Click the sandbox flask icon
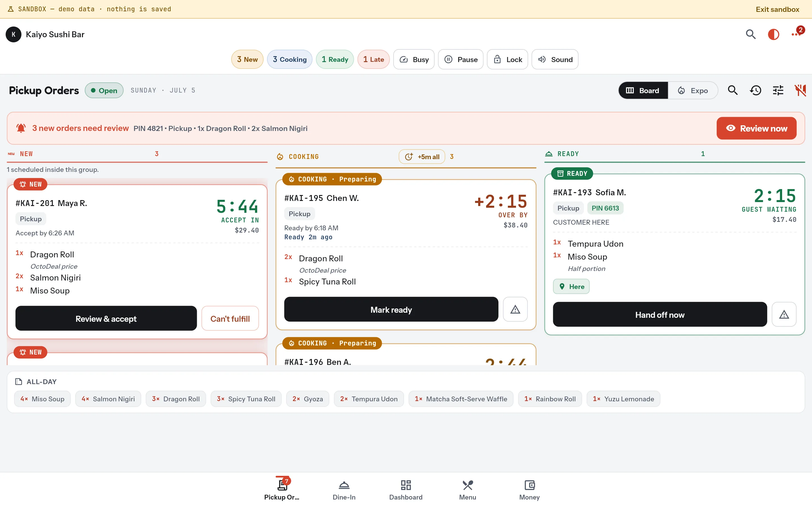 point(11,9)
